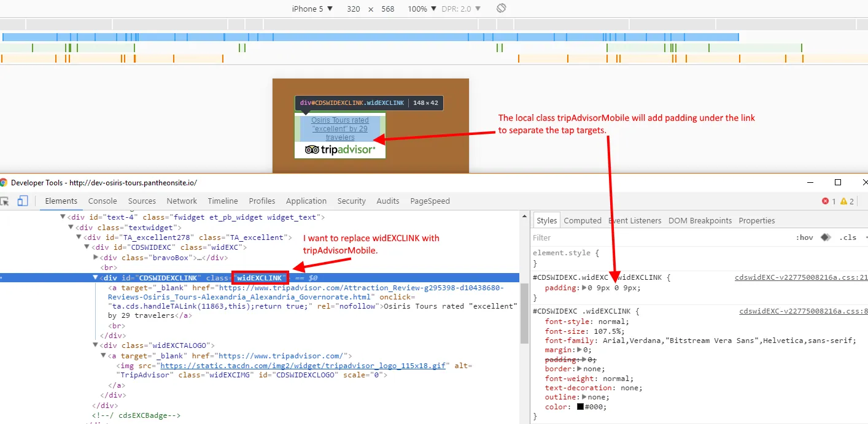Open the Security tab

pyautogui.click(x=352, y=201)
